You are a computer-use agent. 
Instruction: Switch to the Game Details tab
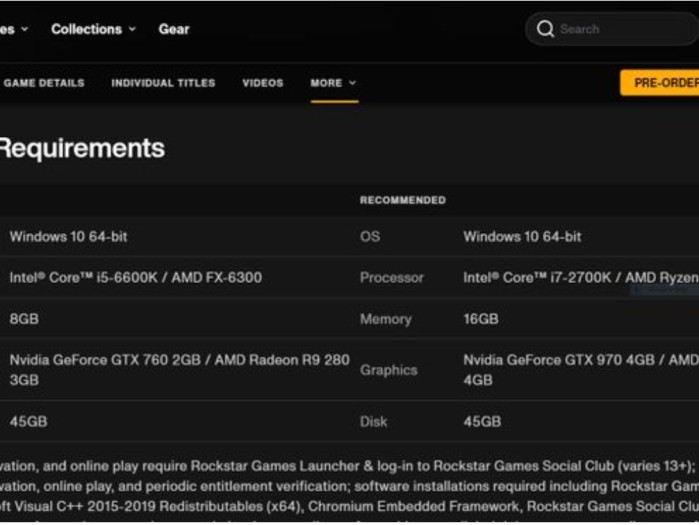pos(44,83)
